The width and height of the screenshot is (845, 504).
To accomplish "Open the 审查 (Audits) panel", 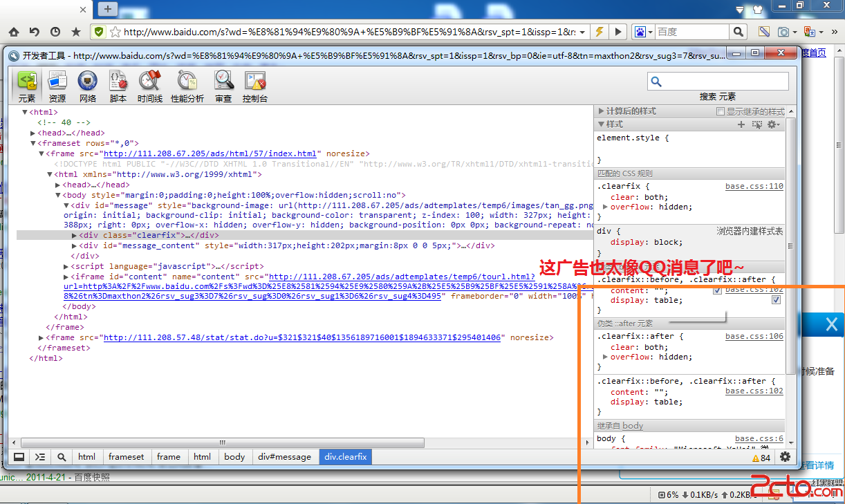I will 223,86.
